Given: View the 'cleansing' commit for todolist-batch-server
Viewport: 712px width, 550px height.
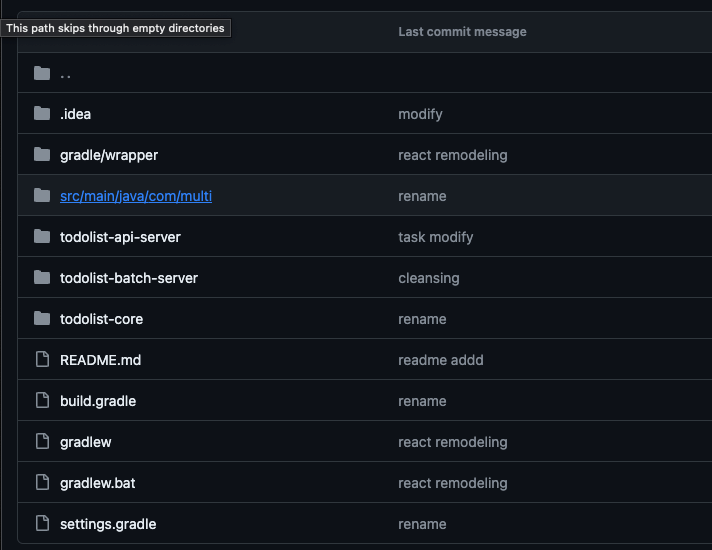Looking at the screenshot, I should click(428, 278).
